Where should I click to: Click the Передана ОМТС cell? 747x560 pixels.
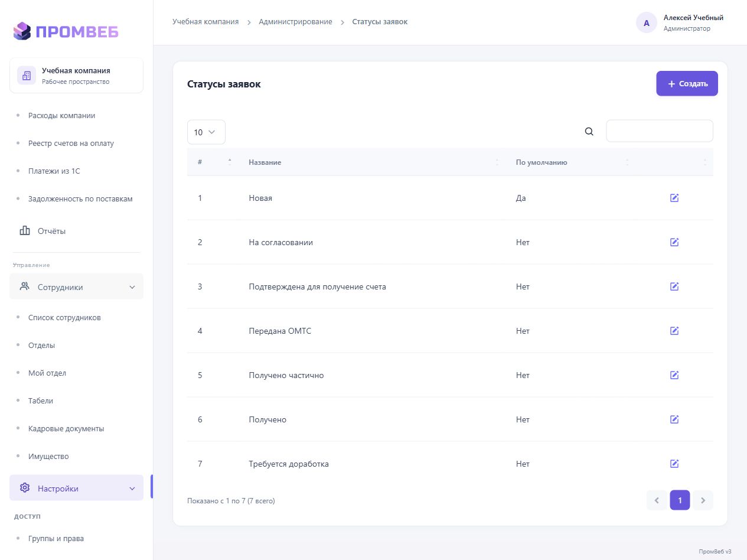point(280,331)
